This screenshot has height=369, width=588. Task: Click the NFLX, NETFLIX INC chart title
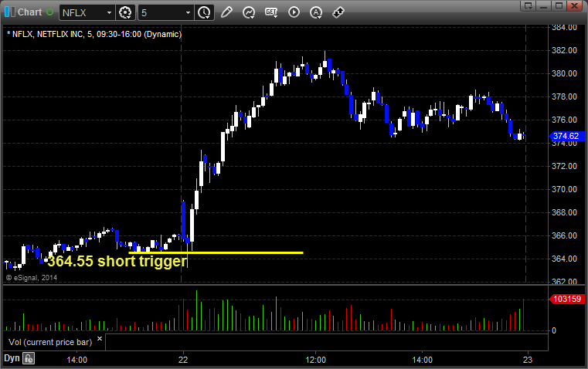click(x=93, y=34)
